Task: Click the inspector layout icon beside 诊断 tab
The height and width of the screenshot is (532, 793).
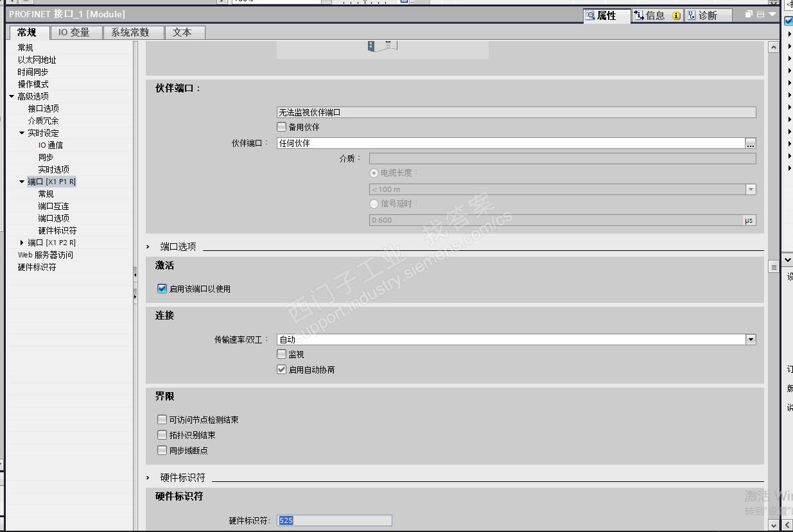Action: (x=760, y=14)
